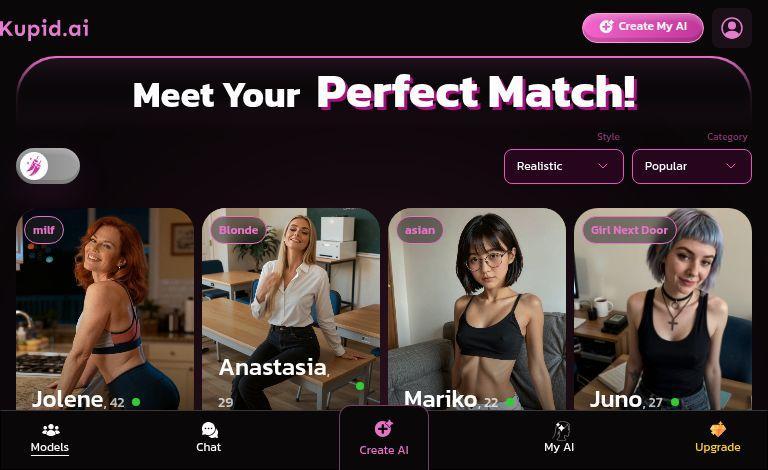The height and width of the screenshot is (470, 768).
Task: Click the sparkle icon in Create My AI
Action: point(606,26)
